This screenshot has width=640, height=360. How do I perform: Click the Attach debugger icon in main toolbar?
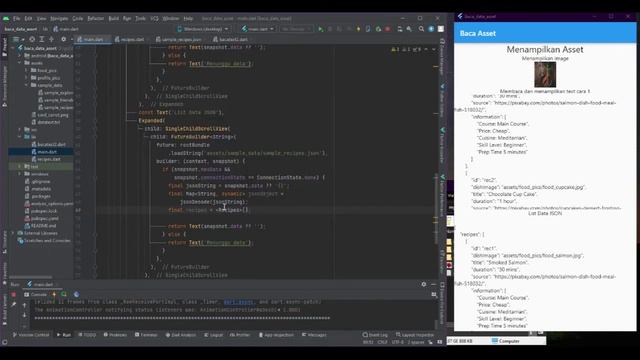(x=378, y=29)
